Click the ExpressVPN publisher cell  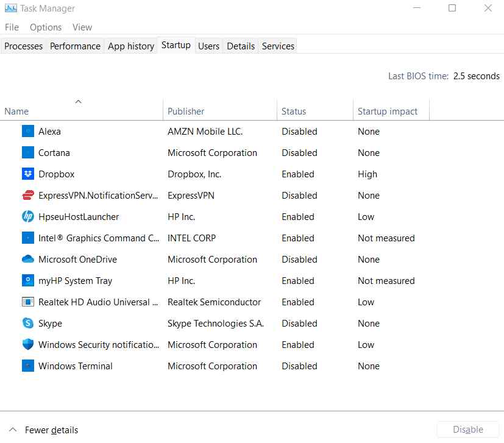(x=191, y=195)
